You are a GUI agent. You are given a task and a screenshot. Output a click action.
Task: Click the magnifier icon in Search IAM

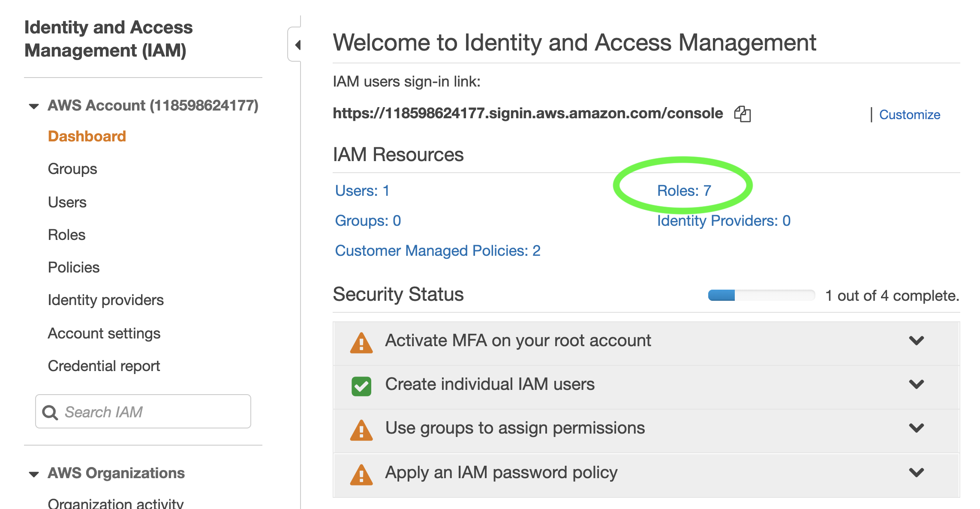click(x=50, y=412)
